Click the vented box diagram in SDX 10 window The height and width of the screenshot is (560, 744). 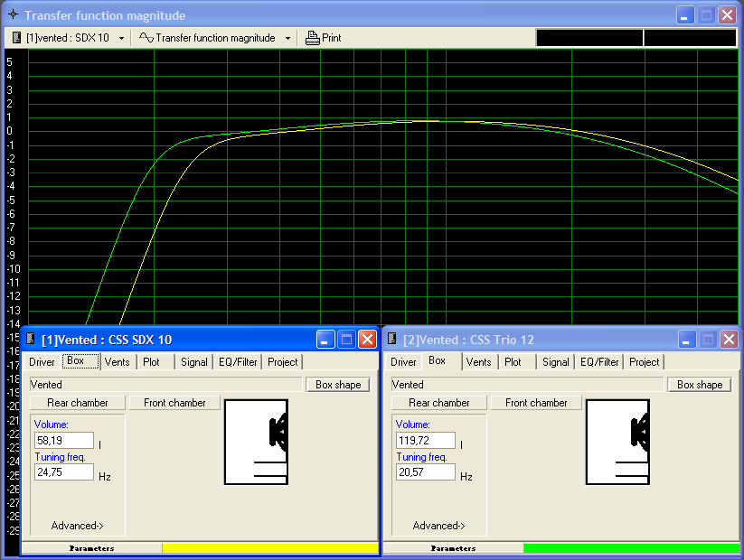click(x=256, y=442)
